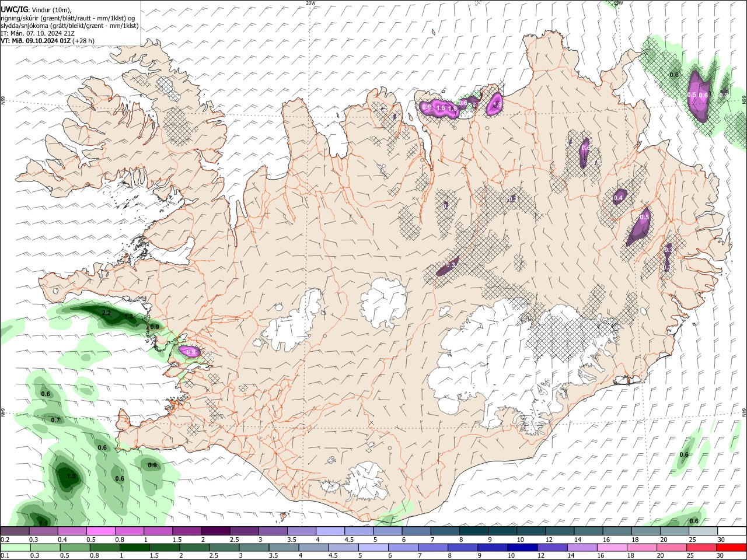Select the darkest purple snow swatch between 2 and 2.5
The width and height of the screenshot is (747, 560).
(x=215, y=531)
